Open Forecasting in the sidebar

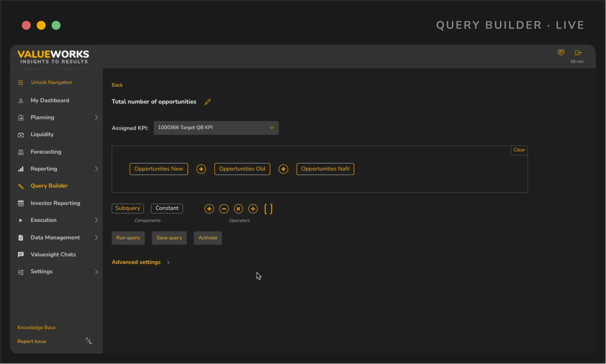(x=46, y=152)
